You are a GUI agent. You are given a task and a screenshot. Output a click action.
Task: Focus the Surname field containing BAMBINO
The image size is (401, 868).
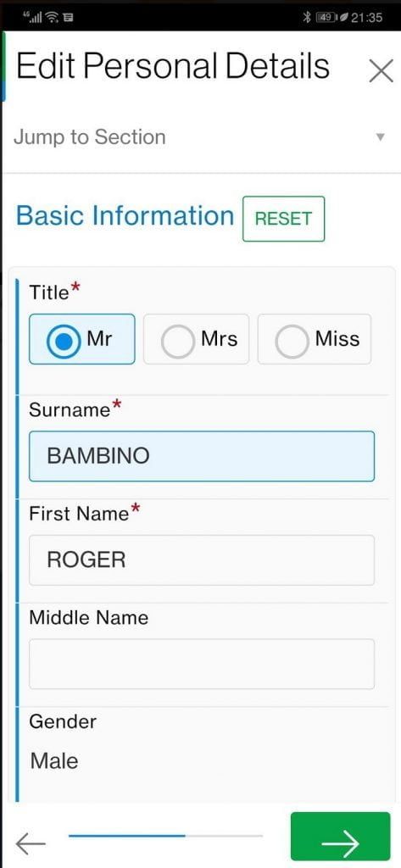click(x=202, y=456)
